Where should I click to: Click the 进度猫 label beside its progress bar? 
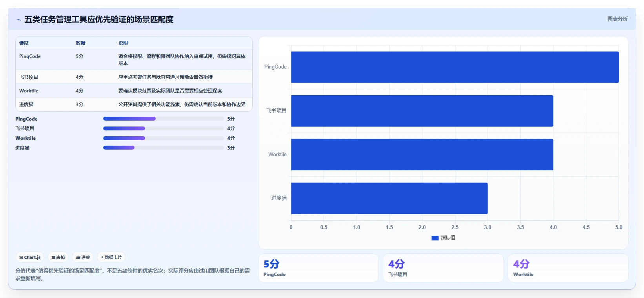tap(22, 148)
